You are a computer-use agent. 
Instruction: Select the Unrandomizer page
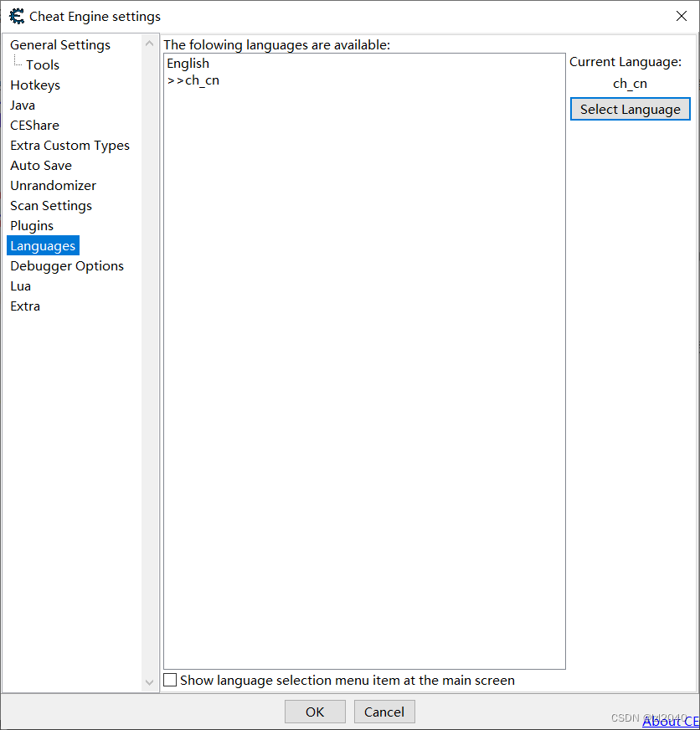53,185
